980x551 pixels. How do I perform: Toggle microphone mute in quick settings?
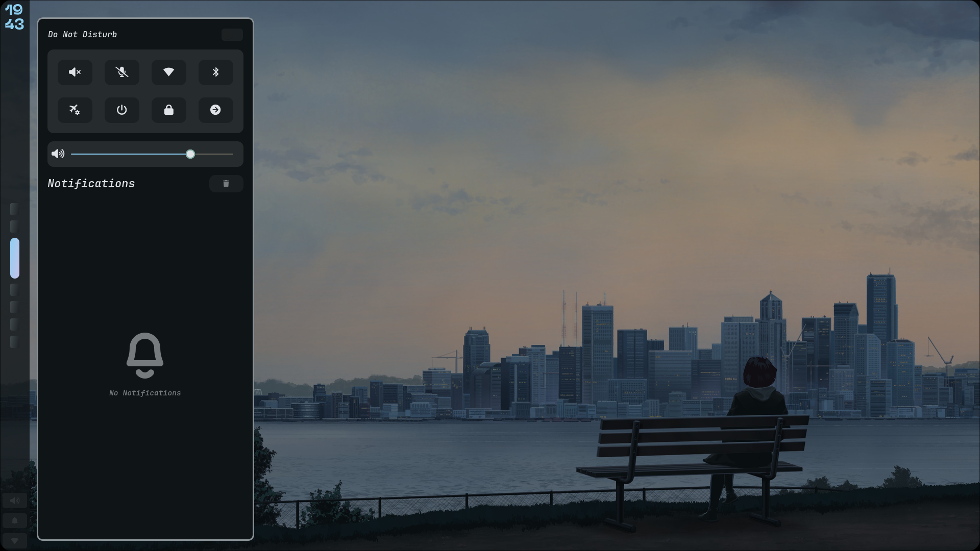pos(122,72)
